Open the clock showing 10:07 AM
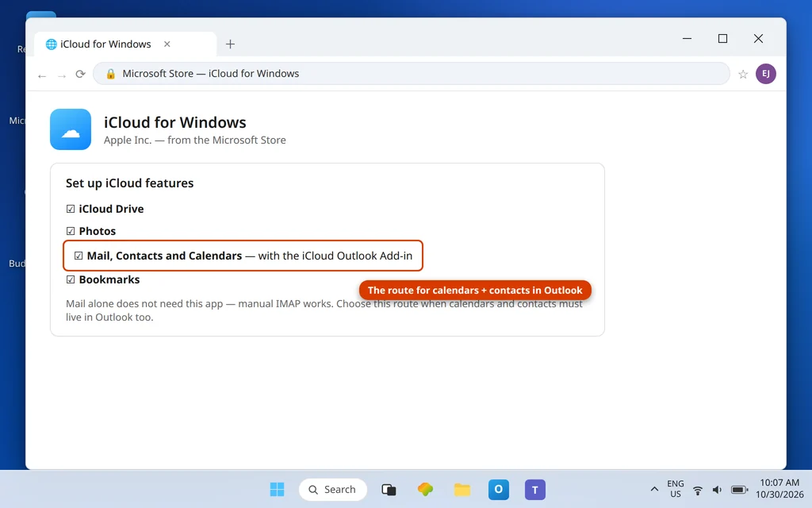 click(779, 489)
